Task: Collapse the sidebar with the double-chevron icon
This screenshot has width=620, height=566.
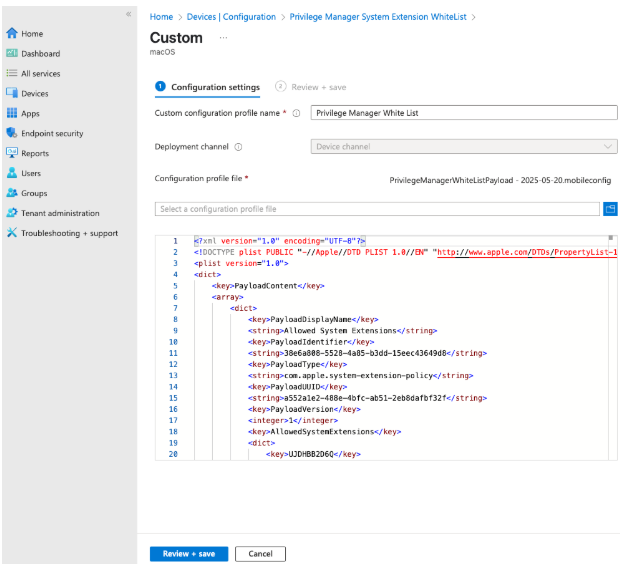Action: coord(129,14)
